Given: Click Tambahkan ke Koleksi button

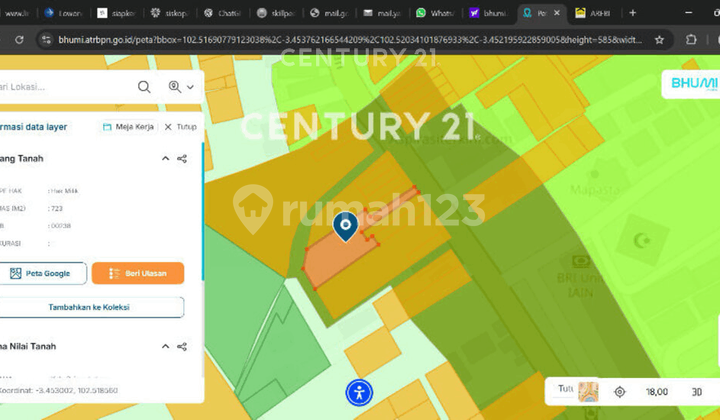Looking at the screenshot, I should click(x=91, y=307).
